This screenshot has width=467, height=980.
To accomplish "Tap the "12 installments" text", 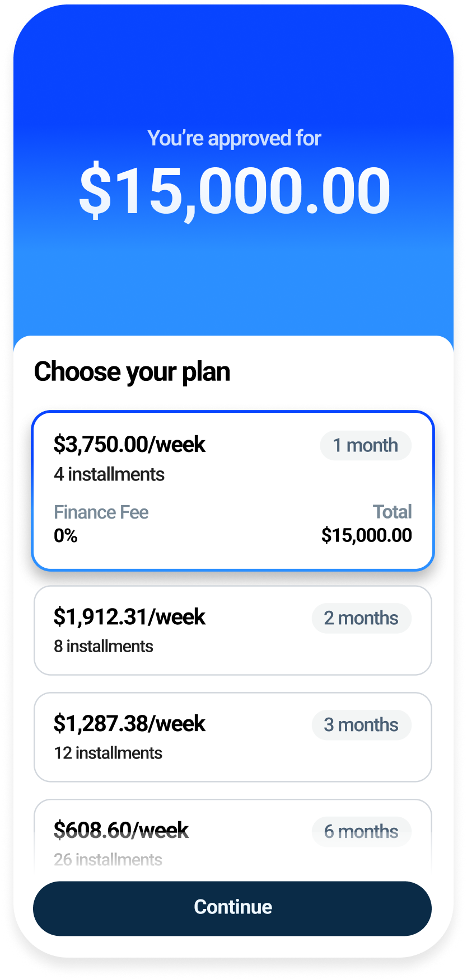I will click(108, 753).
